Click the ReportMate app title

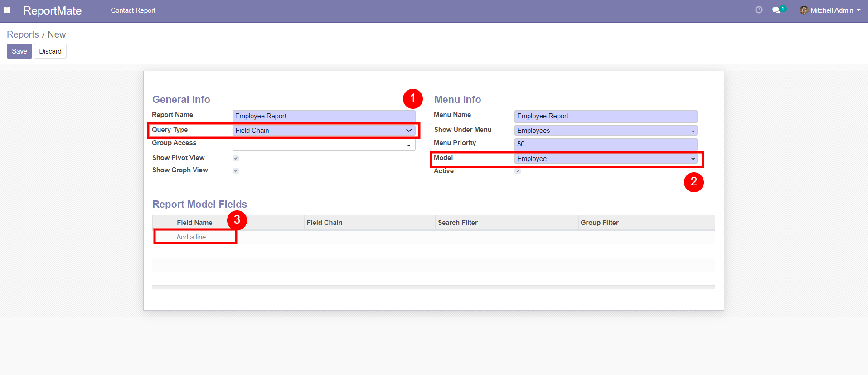click(x=52, y=10)
